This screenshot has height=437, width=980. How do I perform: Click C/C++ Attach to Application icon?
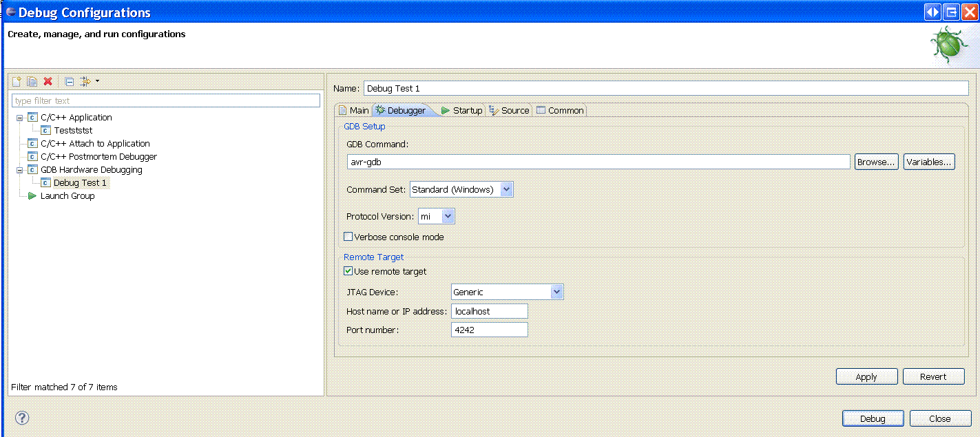click(32, 144)
